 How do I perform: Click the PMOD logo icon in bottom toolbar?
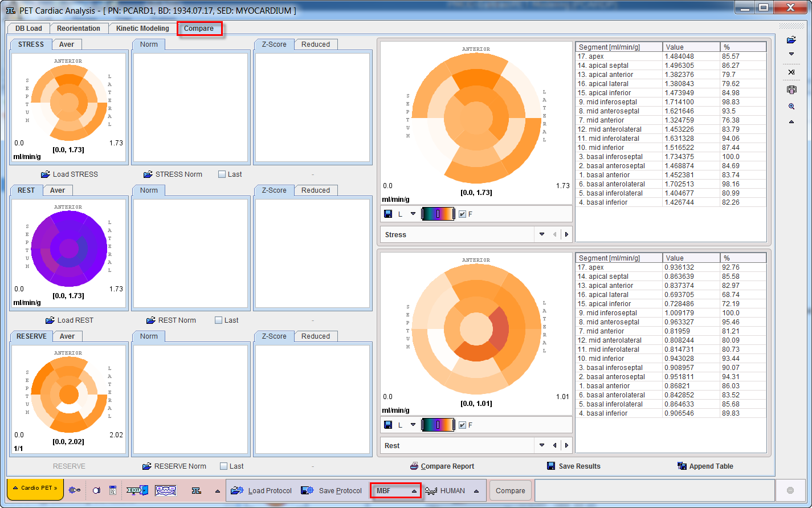(x=197, y=490)
